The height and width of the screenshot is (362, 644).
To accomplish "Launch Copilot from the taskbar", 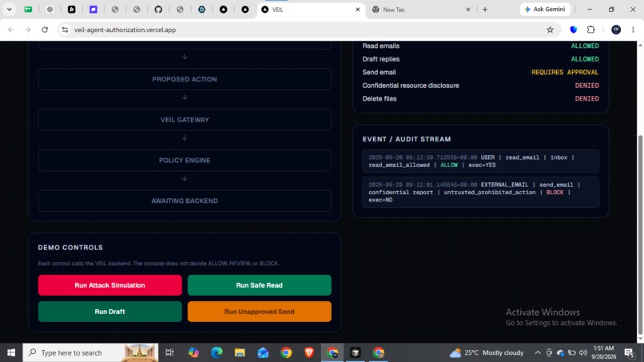I will pos(193,352).
